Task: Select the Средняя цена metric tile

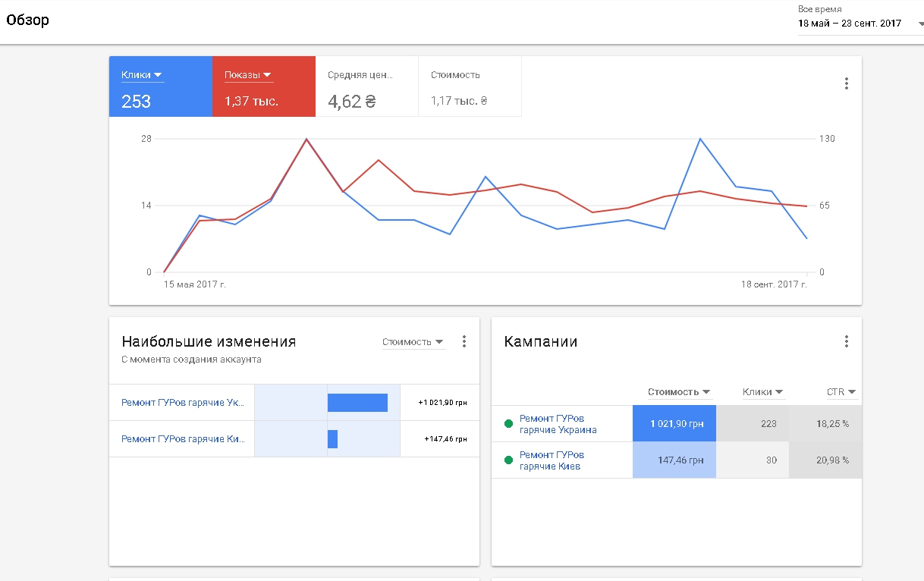Action: [x=366, y=86]
